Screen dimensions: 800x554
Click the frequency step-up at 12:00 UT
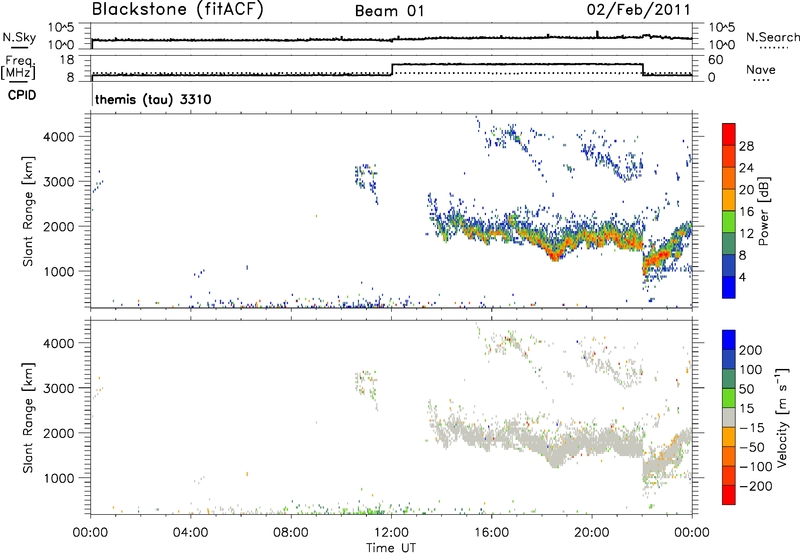pyautogui.click(x=392, y=69)
